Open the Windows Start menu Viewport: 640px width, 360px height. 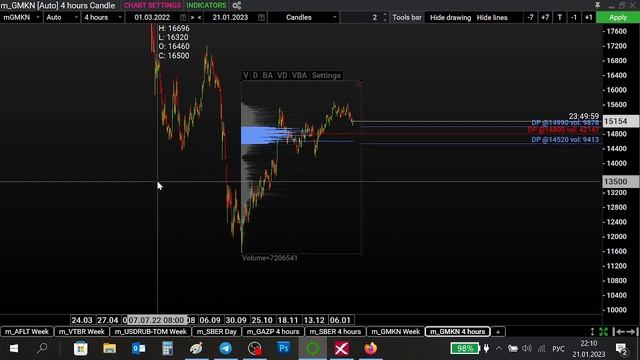14,349
